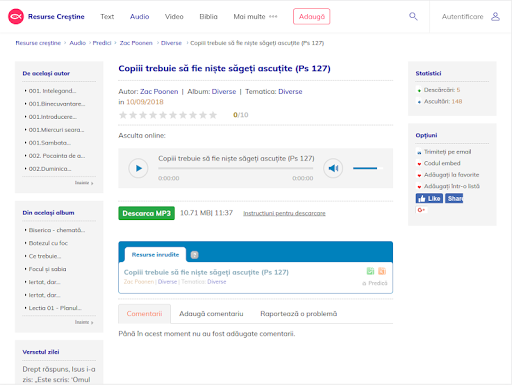Open the Biblia menu
The width and height of the screenshot is (512, 385).
[209, 17]
